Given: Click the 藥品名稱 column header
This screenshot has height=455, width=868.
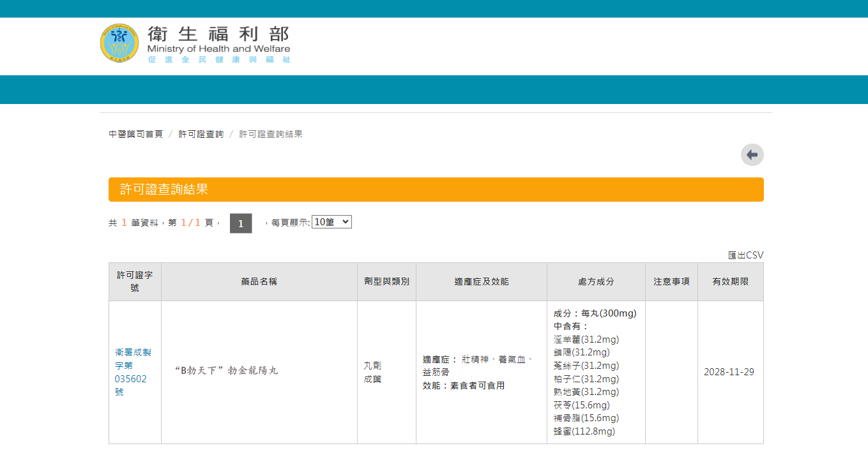Looking at the screenshot, I should [x=259, y=281].
